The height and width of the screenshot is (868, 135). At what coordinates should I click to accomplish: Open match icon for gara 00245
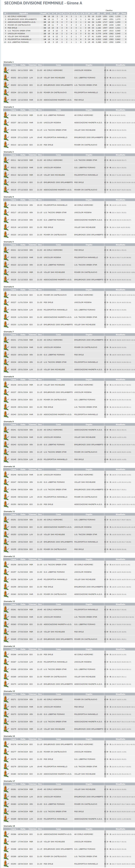point(6,460)
